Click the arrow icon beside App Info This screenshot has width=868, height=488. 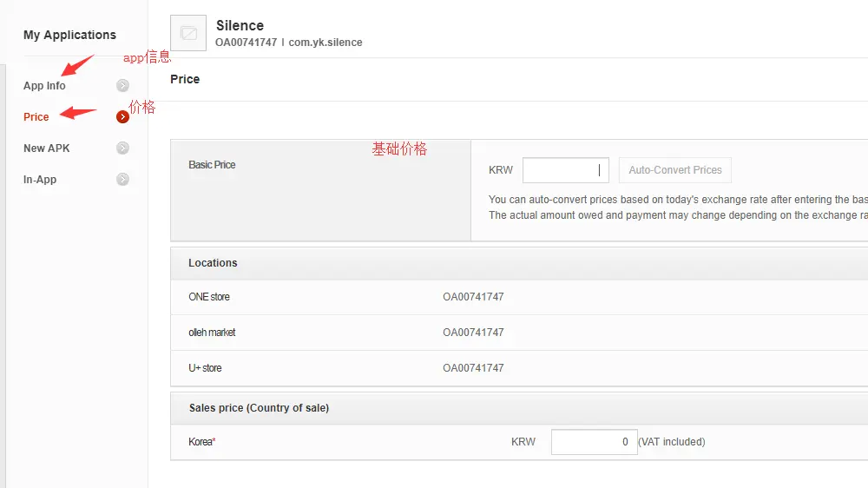pyautogui.click(x=123, y=85)
